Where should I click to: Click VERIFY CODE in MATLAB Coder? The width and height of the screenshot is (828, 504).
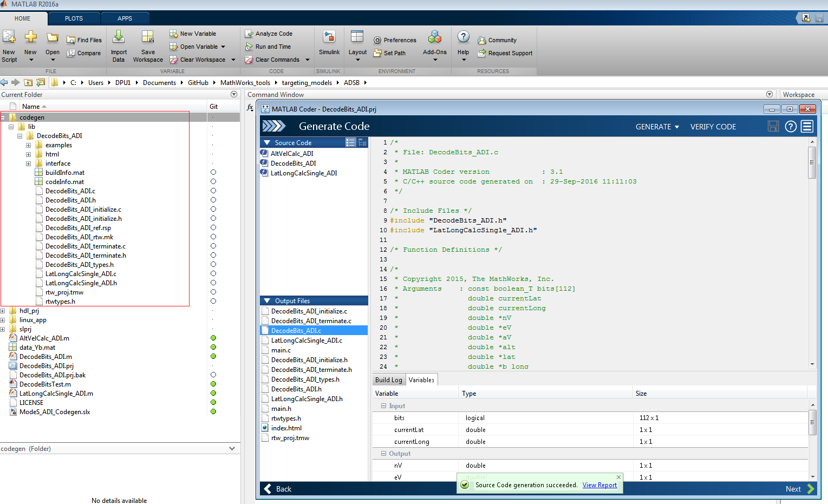pyautogui.click(x=713, y=127)
